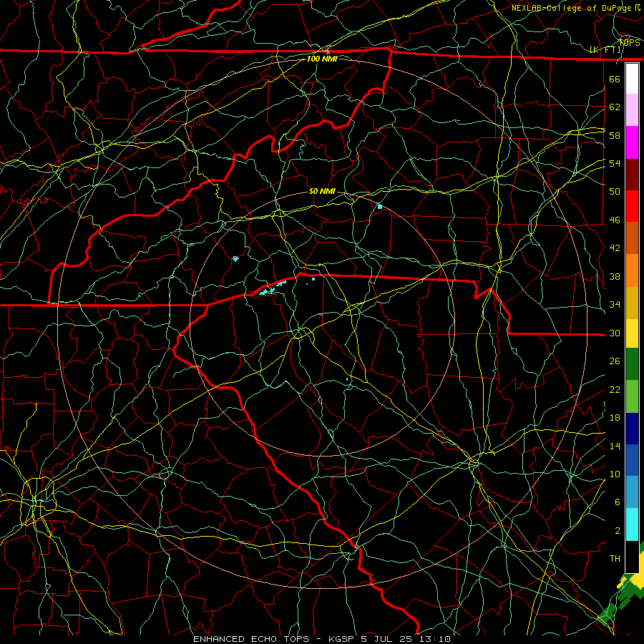Click the legend value '22'
The image size is (644, 644).
pyautogui.click(x=615, y=390)
